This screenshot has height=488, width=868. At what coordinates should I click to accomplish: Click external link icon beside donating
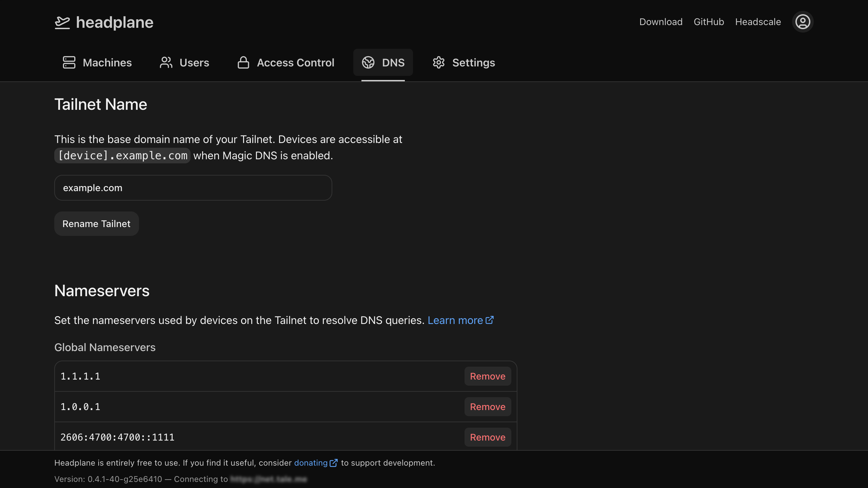(334, 463)
